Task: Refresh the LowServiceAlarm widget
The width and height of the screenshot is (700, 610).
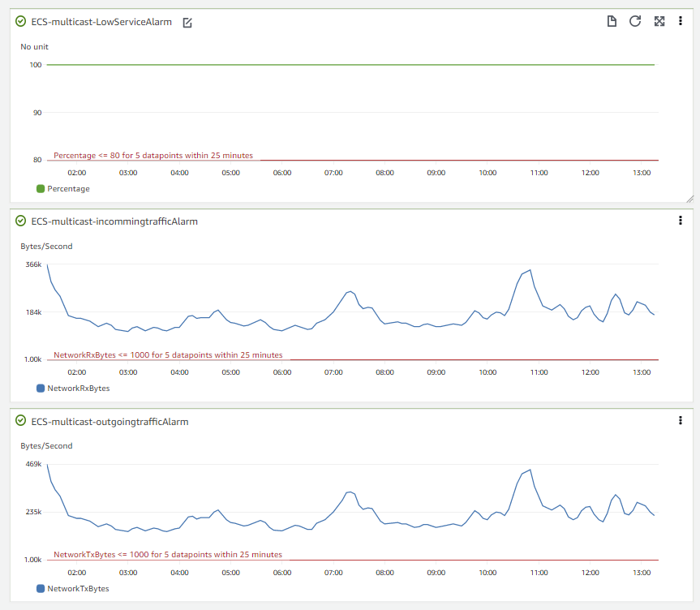Action: tap(635, 21)
